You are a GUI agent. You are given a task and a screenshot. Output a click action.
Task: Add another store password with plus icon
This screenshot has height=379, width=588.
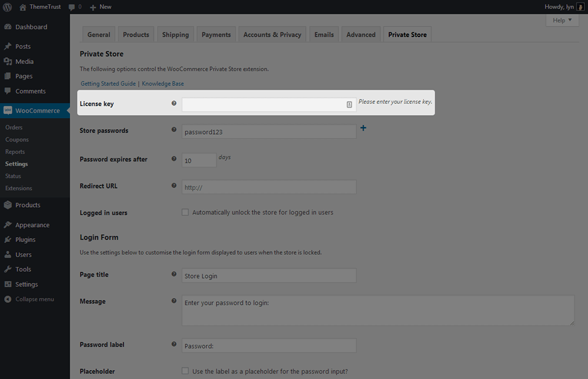point(363,128)
